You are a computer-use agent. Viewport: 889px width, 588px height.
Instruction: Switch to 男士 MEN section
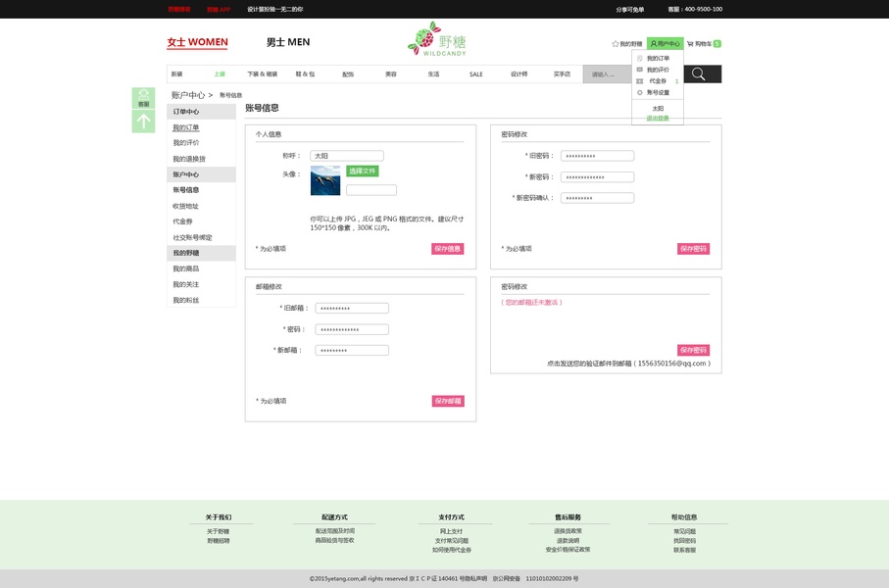coord(288,42)
